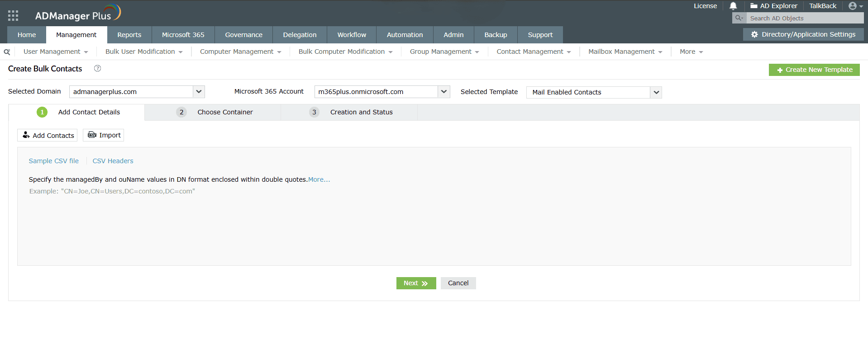Image resolution: width=868 pixels, height=344 pixels.
Task: Click the Add Contacts button
Action: click(x=48, y=135)
